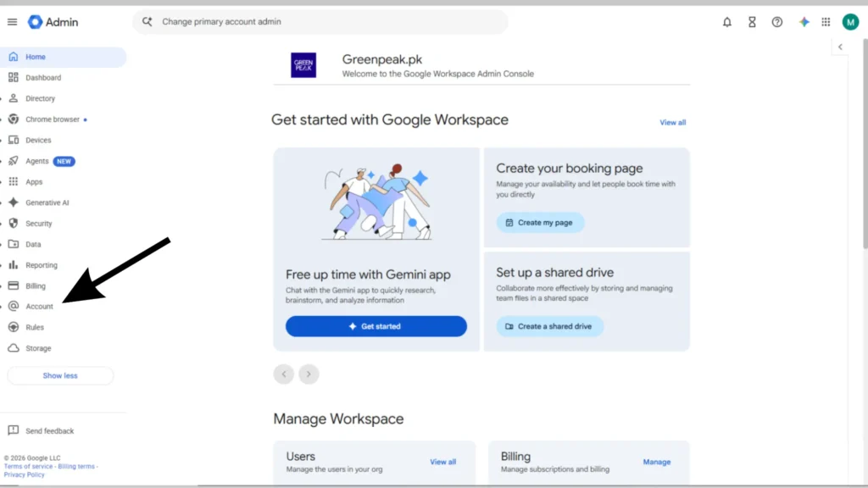Click the Generative AI sparkle icon
Image resolution: width=868 pixels, height=488 pixels.
(14, 202)
